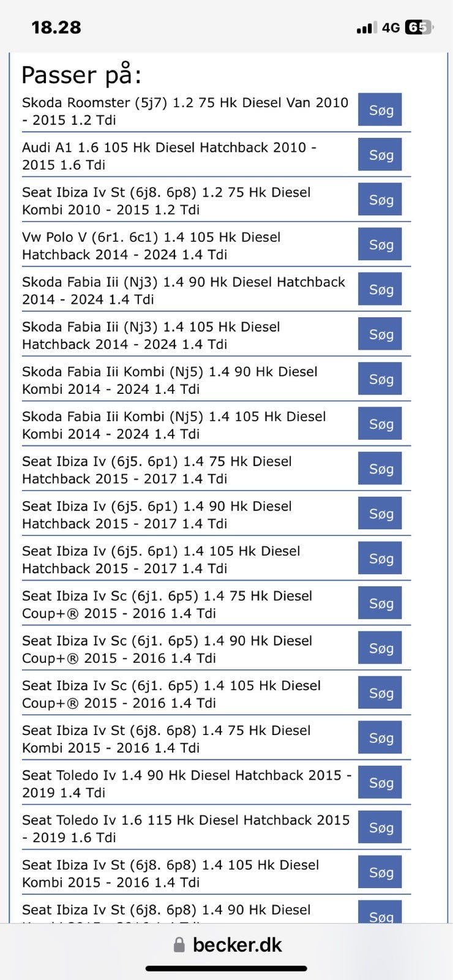
Task: Tap Søg for Fabia Iii Kombi Nj5 90 Hk
Action: (x=380, y=379)
